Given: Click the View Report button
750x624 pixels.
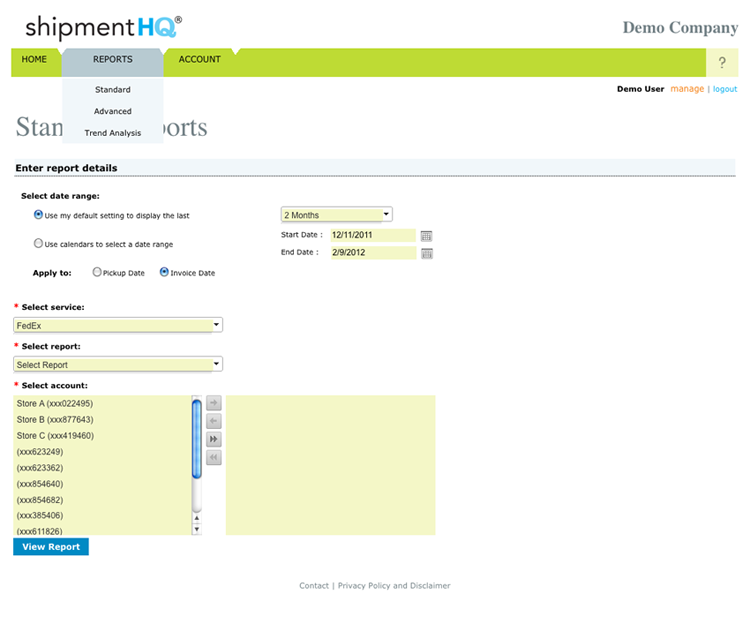Looking at the screenshot, I should [51, 547].
